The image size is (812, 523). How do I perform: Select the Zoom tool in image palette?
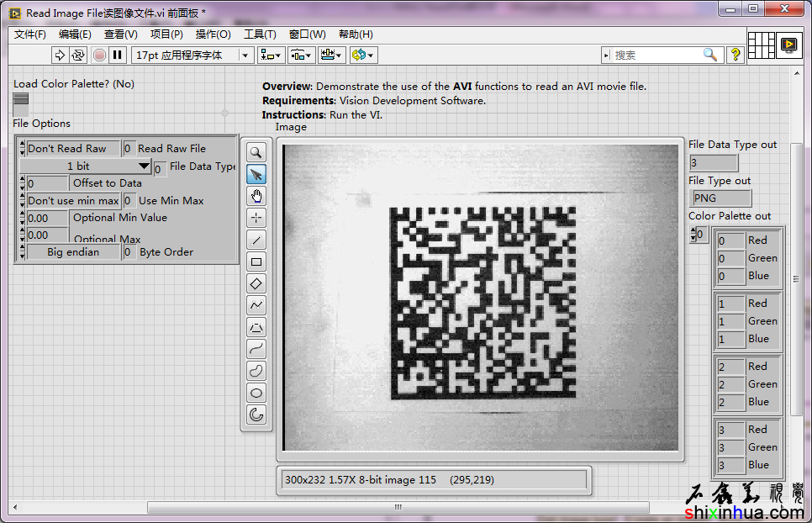pyautogui.click(x=256, y=152)
